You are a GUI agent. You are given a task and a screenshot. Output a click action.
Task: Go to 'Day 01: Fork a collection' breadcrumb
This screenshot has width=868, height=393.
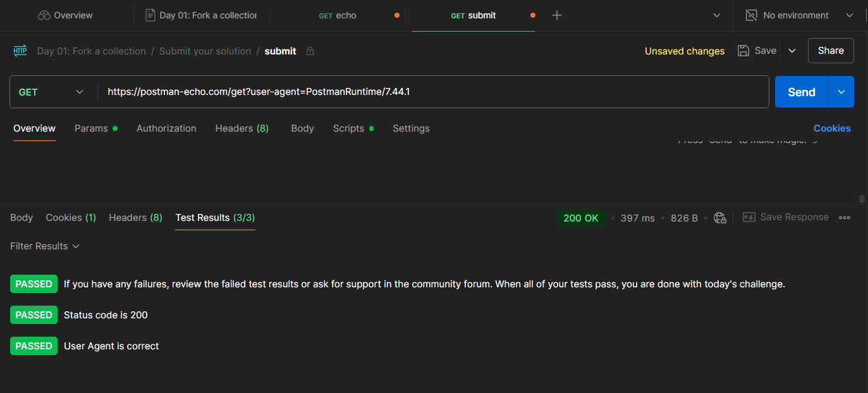(x=92, y=51)
